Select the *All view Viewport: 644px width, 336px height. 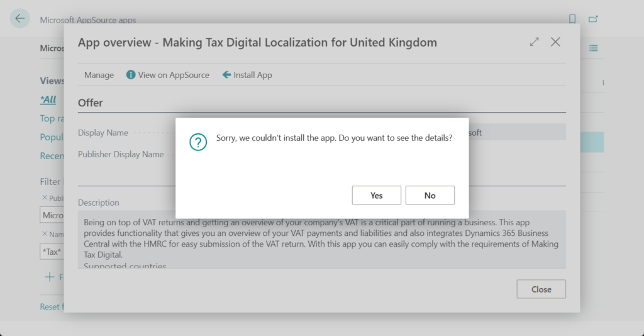[x=48, y=99]
